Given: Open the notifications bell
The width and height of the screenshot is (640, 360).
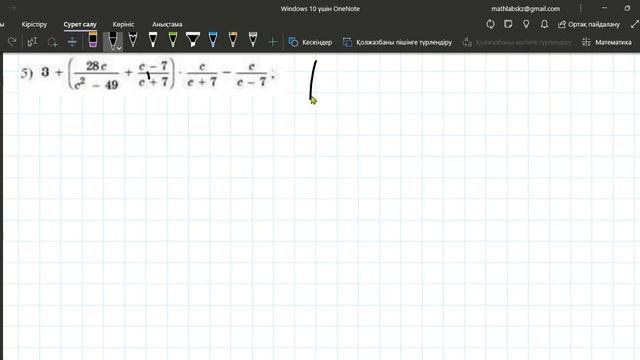Looking at the screenshot, I should [x=544, y=24].
